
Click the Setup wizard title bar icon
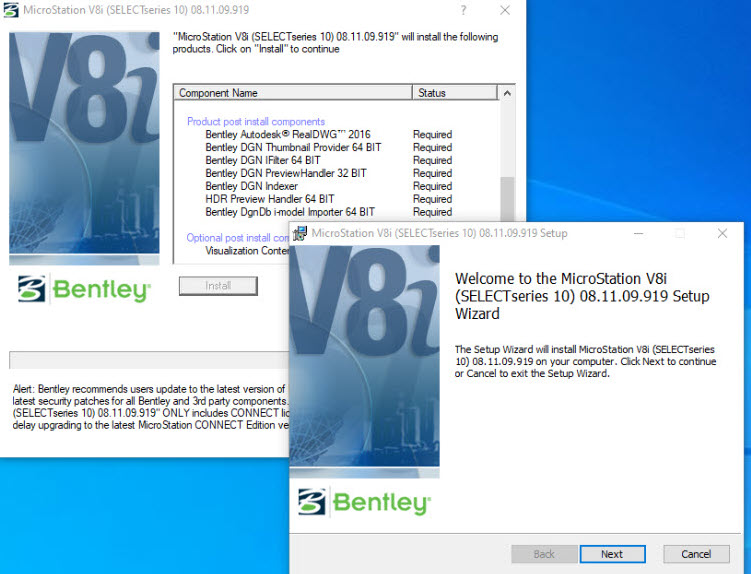point(300,233)
